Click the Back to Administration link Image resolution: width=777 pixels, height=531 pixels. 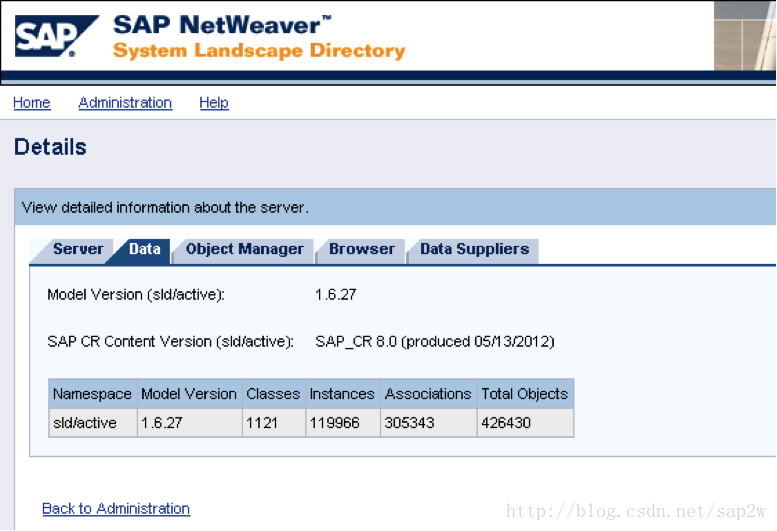pyautogui.click(x=116, y=509)
